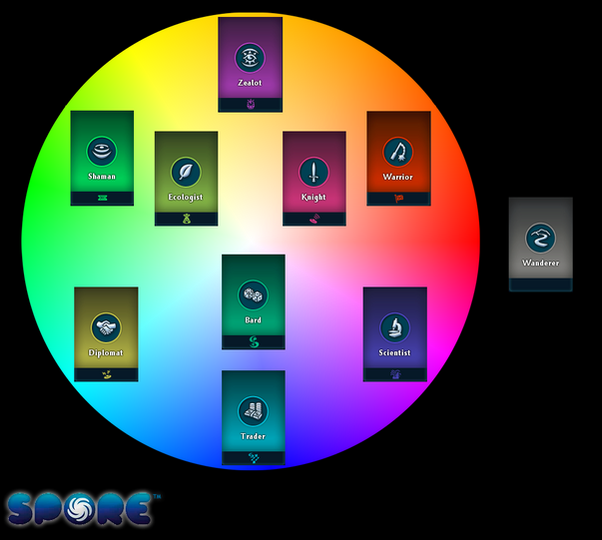602x540 pixels.
Task: Click small symbol at bottom of Trader card
Action: 253,458
